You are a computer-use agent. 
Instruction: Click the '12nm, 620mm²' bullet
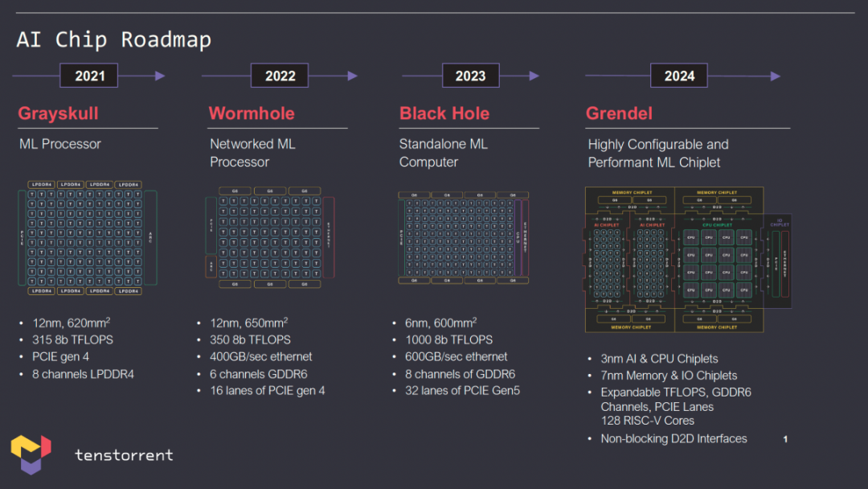point(72,323)
